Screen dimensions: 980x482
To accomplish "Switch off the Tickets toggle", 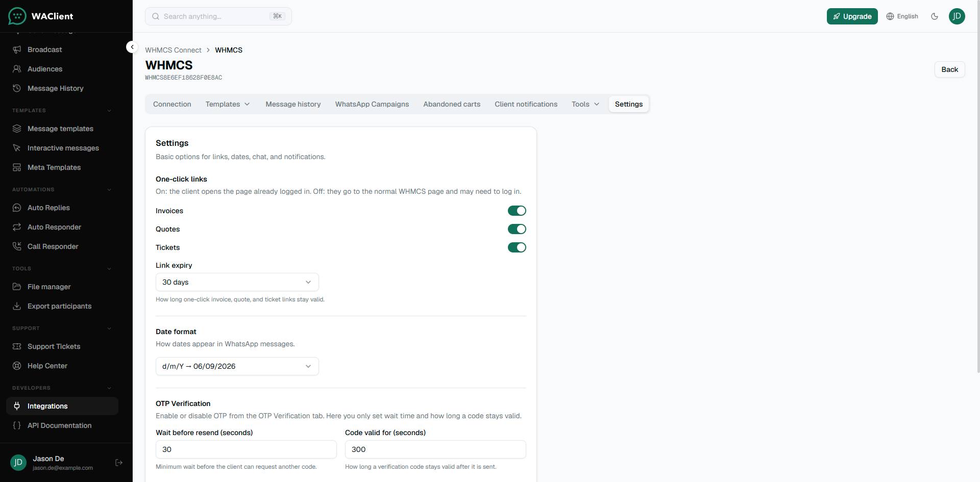I will [x=517, y=247].
